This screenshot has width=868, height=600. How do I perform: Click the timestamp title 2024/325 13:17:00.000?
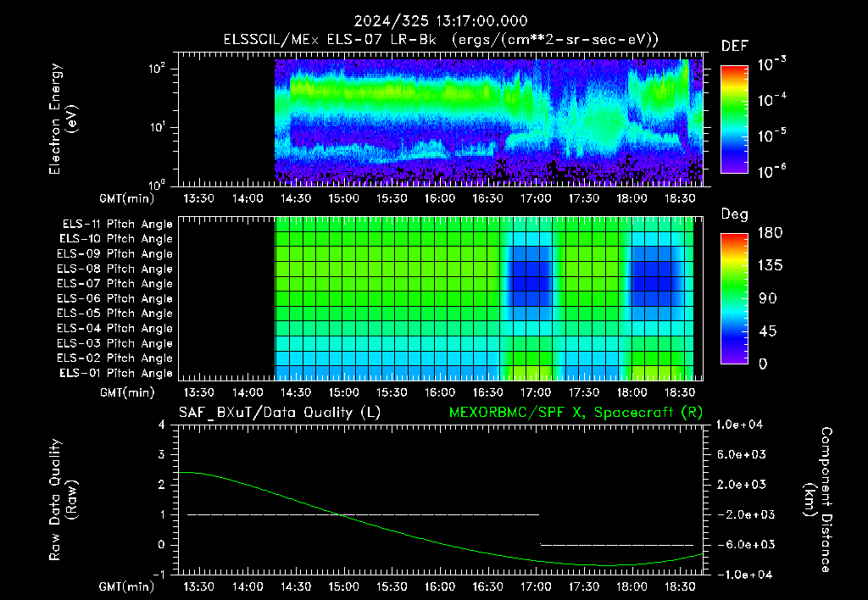pyautogui.click(x=441, y=21)
